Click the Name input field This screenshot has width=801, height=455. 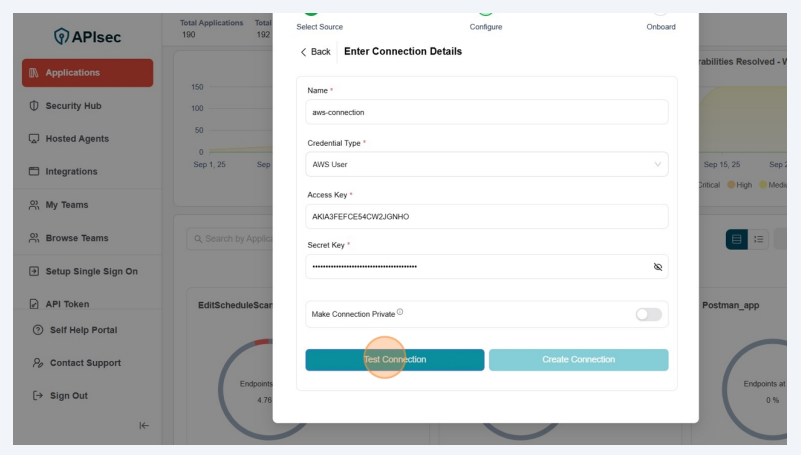coord(486,112)
